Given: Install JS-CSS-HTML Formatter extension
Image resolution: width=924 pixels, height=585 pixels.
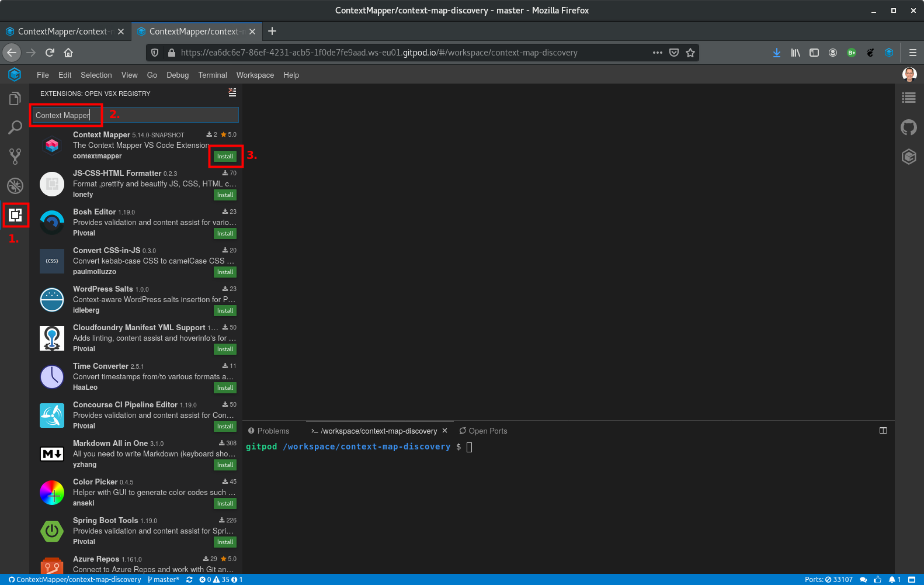Looking at the screenshot, I should point(225,195).
